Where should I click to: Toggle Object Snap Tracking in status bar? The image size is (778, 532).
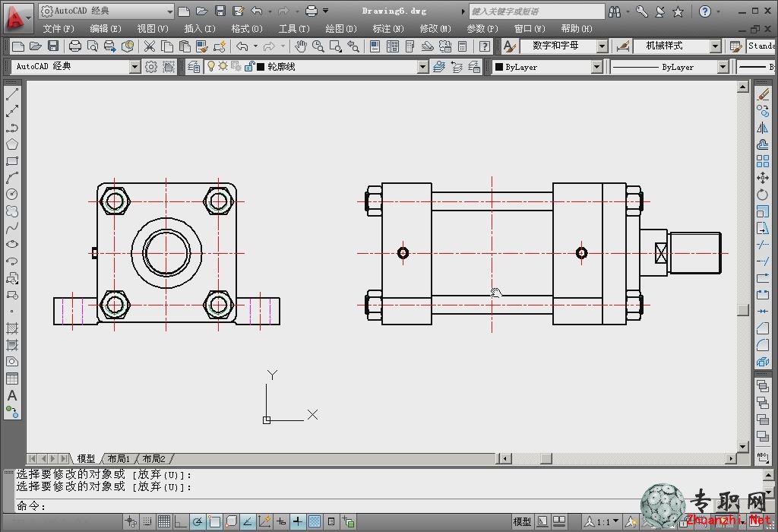click(x=248, y=521)
